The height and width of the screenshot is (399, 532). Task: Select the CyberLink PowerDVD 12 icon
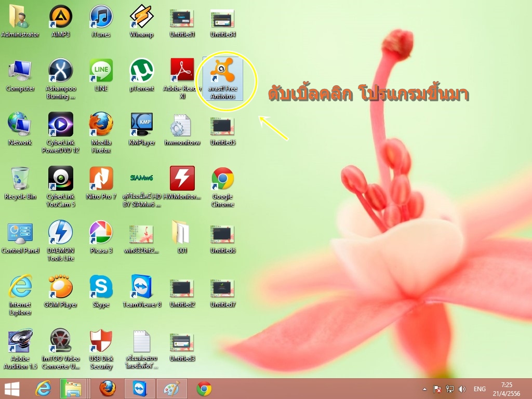(60, 132)
